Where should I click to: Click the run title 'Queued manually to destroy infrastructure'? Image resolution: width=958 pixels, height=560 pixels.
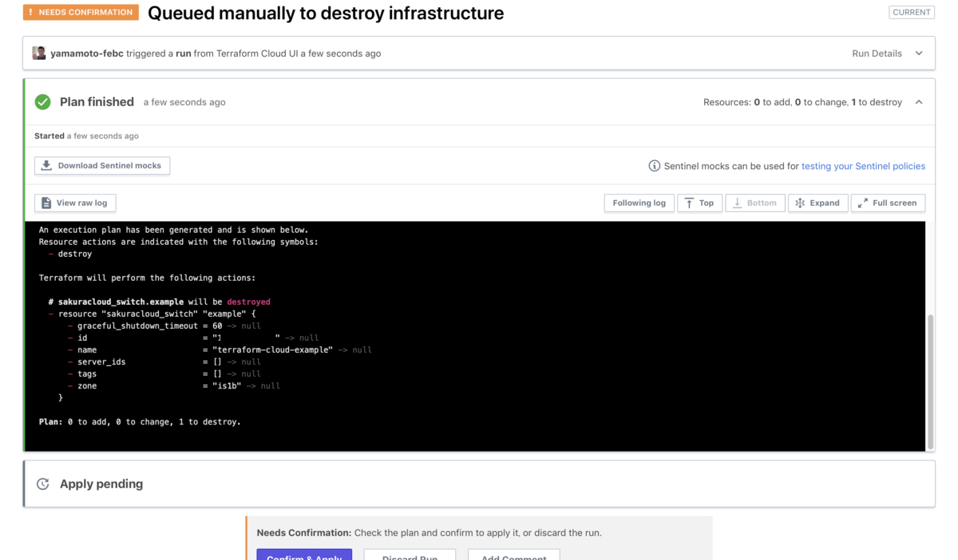coord(326,13)
